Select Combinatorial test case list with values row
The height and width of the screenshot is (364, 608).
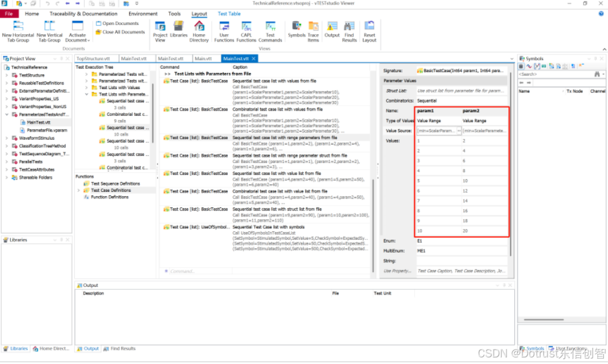point(266,121)
